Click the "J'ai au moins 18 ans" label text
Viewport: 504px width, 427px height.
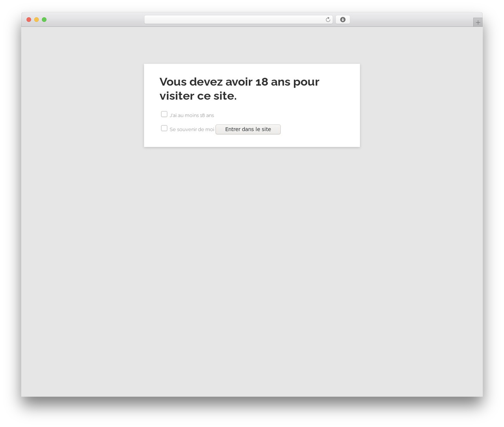192,115
